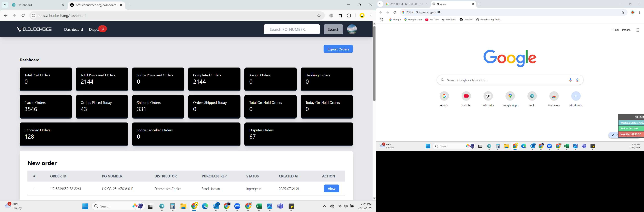This screenshot has width=644, height=212.
Task: Start voice search with the microphone icon
Action: tap(570, 80)
